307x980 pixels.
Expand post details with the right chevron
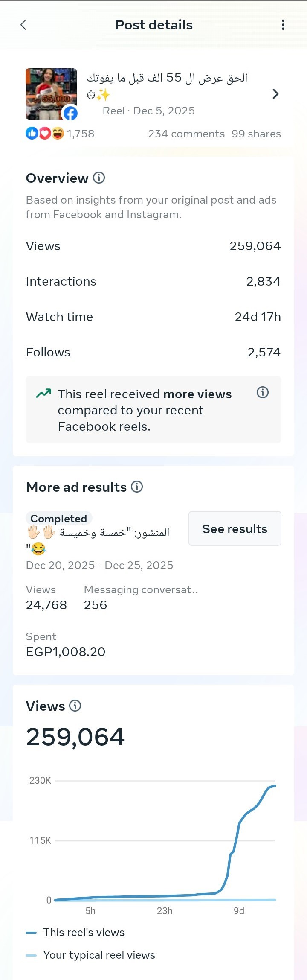275,94
